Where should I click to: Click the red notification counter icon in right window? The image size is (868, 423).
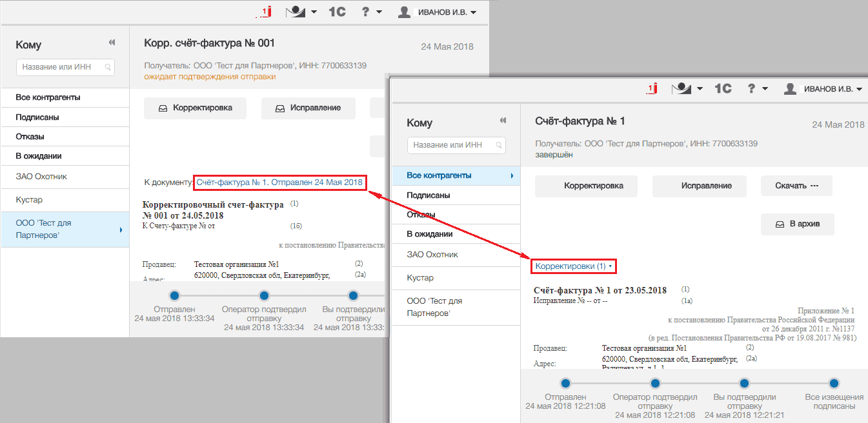[x=651, y=88]
